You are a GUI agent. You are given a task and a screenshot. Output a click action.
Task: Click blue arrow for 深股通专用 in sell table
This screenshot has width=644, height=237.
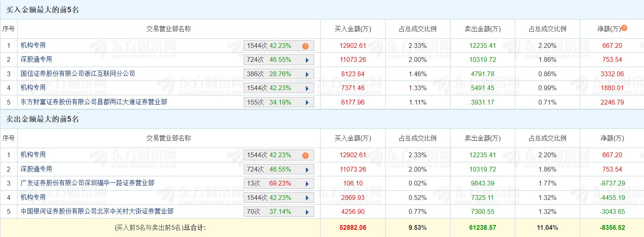point(307,170)
